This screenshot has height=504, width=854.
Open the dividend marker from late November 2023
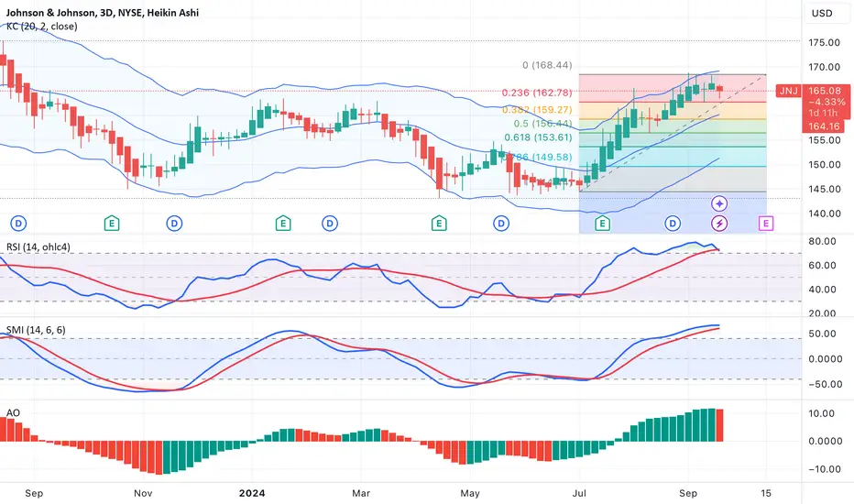coord(174,224)
